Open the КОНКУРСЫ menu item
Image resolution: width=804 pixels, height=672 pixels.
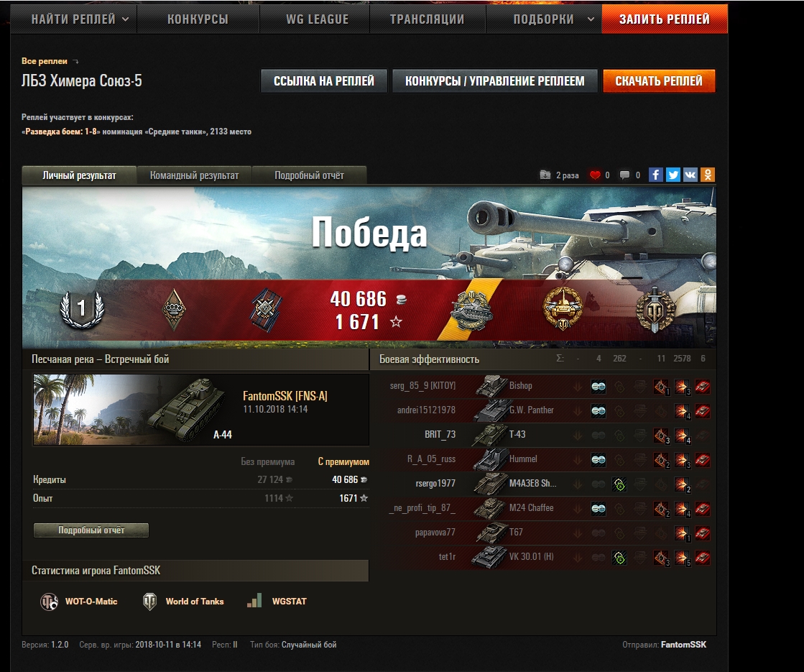click(x=198, y=19)
